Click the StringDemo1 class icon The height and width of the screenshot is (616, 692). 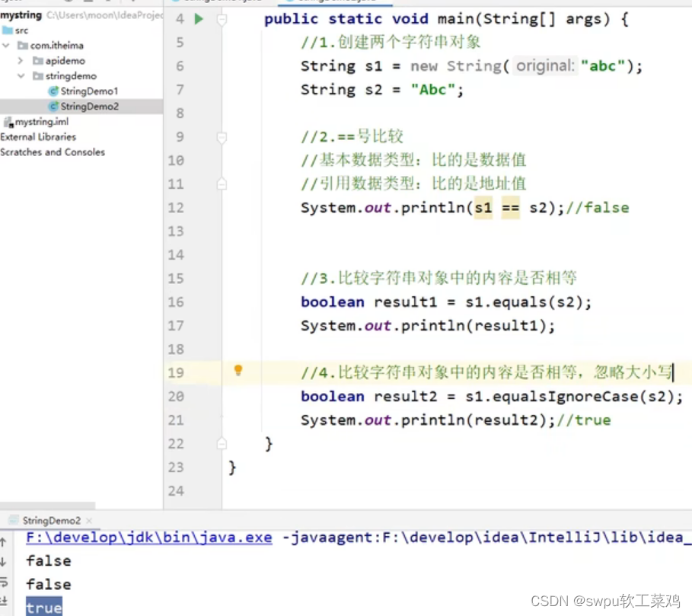(53, 91)
